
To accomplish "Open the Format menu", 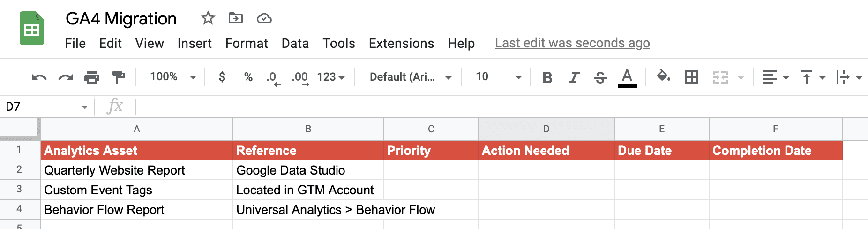I will [x=247, y=44].
